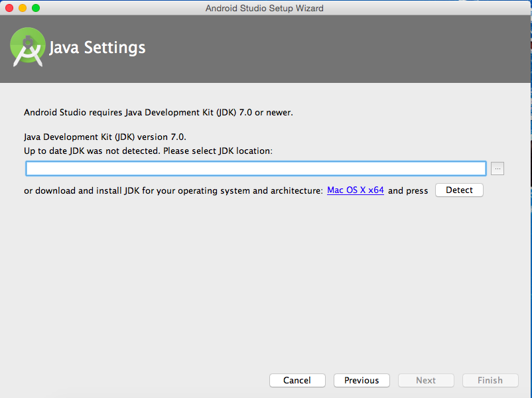This screenshot has width=532, height=398.
Task: Click the Android Studio Setup Wizard title
Action: point(264,8)
